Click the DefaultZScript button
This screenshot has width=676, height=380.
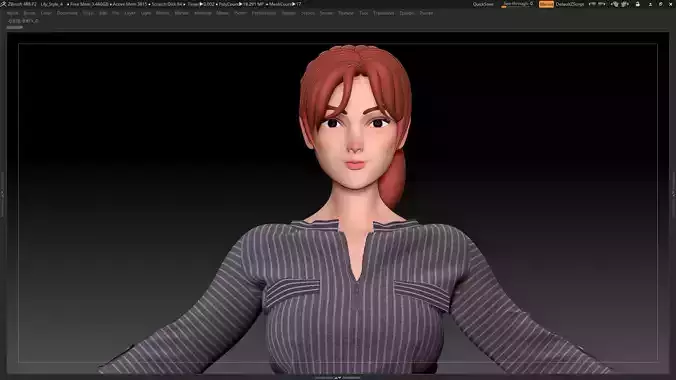(570, 4)
